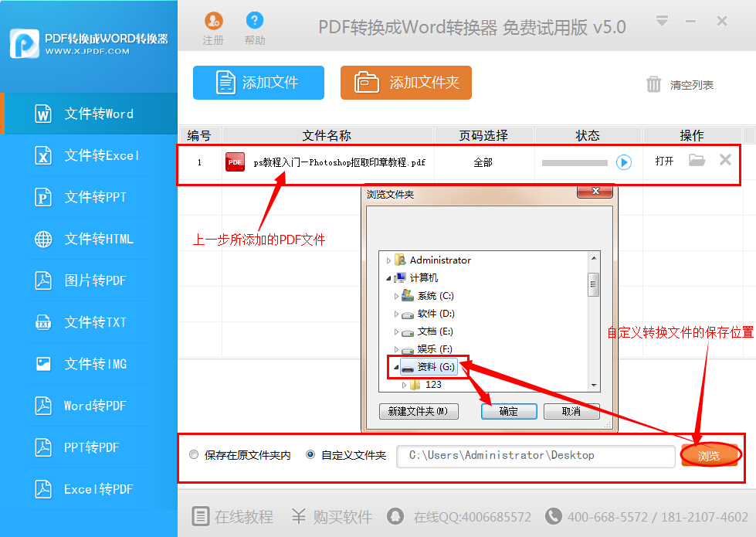Close the 浏览文件夹 dialog

click(x=595, y=191)
